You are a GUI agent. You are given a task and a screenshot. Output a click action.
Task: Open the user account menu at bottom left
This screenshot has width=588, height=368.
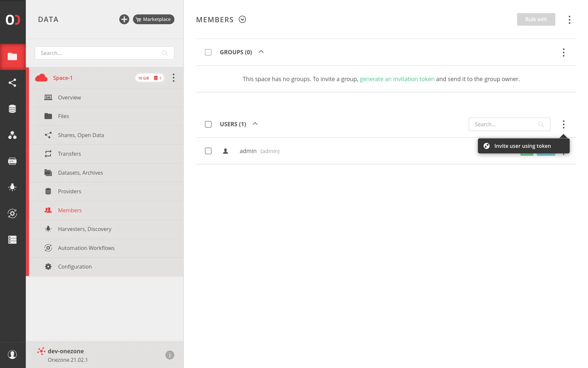(13, 354)
